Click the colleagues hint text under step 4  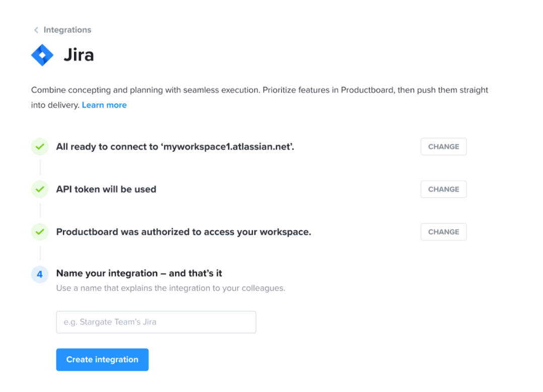[x=171, y=288]
